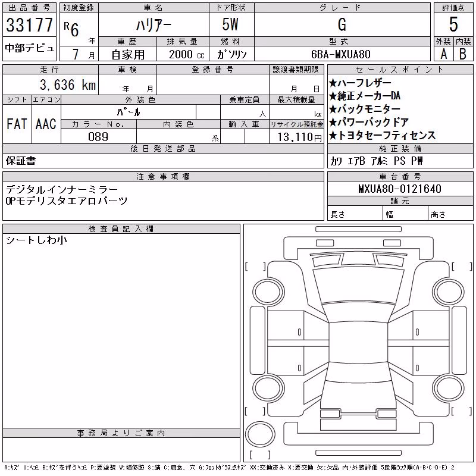Click the model code 6BA-MXUA80
This screenshot has width=476, height=476.
341,54
